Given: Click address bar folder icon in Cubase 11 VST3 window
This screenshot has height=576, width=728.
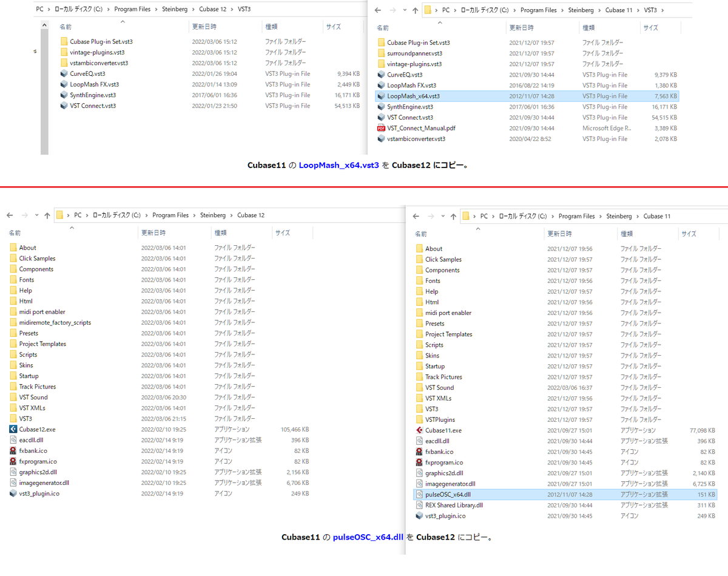Looking at the screenshot, I should point(427,10).
